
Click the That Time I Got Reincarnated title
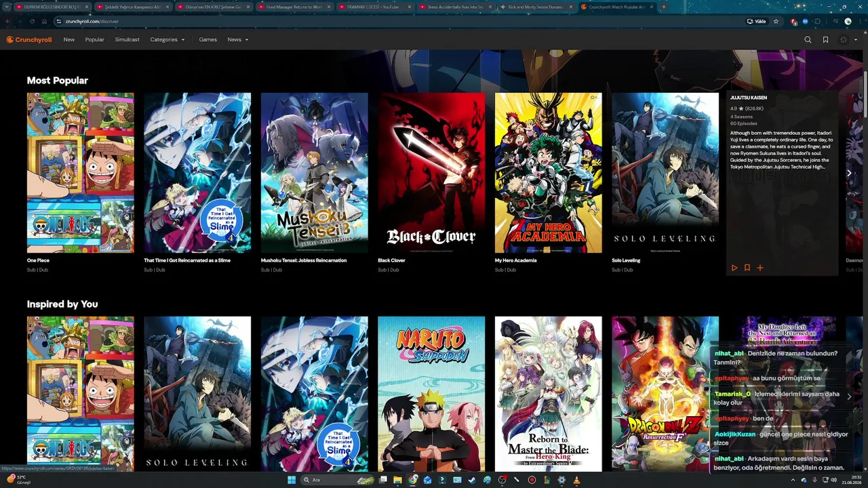(x=187, y=260)
